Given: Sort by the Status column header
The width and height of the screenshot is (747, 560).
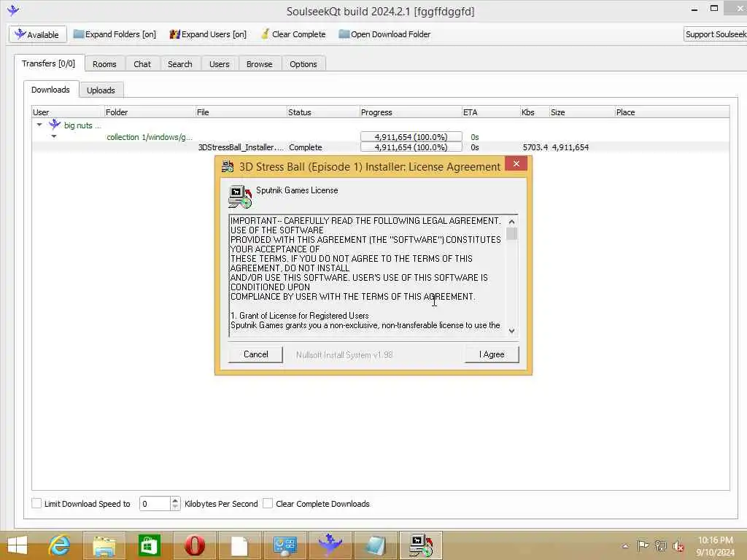Looking at the screenshot, I should pyautogui.click(x=323, y=112).
